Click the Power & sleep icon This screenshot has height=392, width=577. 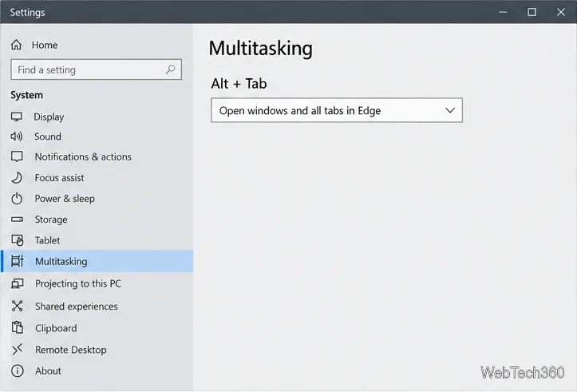coord(17,199)
